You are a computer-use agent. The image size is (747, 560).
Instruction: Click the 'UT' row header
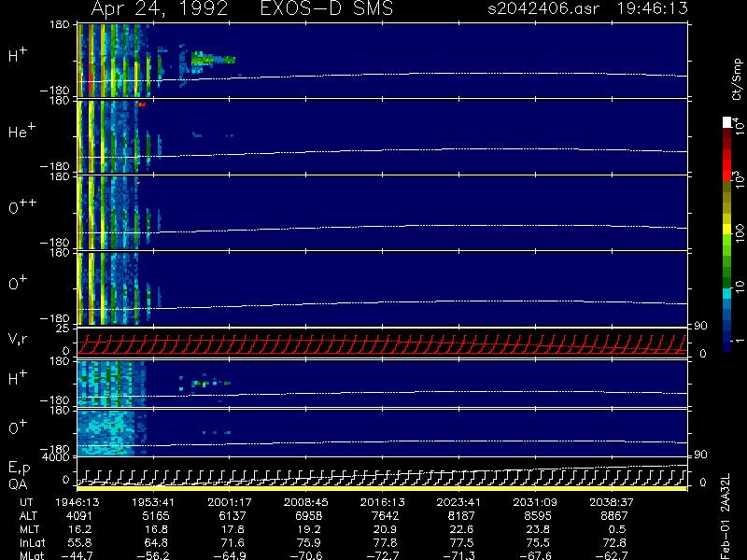pos(26,502)
